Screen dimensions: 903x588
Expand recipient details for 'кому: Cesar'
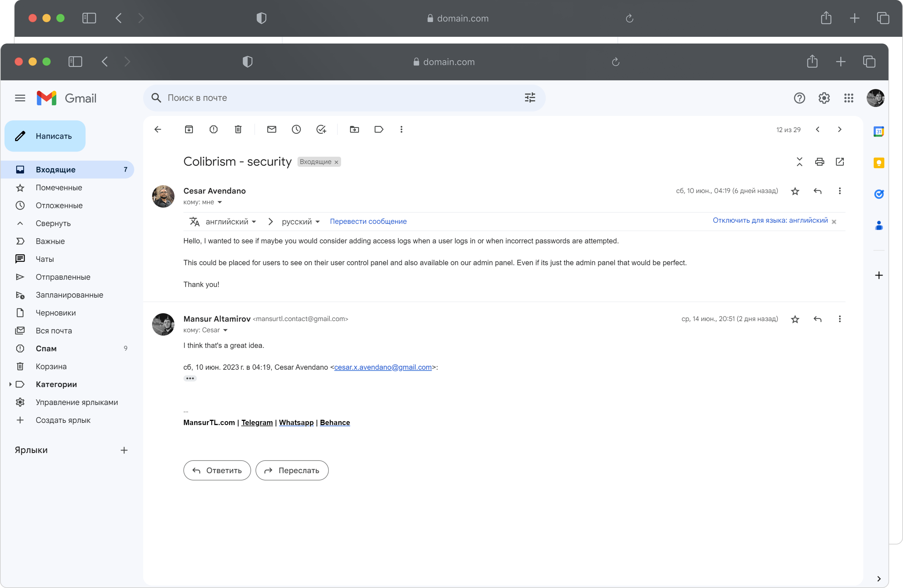click(225, 330)
